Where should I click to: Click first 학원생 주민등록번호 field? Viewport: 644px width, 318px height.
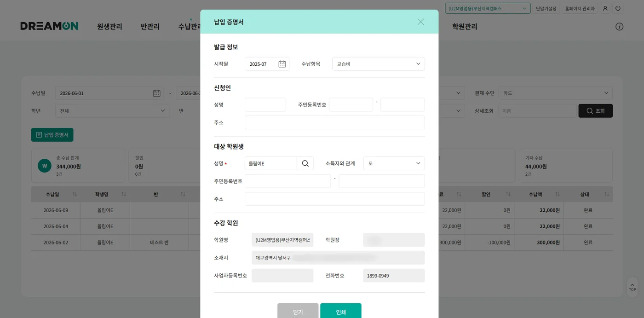288,181
